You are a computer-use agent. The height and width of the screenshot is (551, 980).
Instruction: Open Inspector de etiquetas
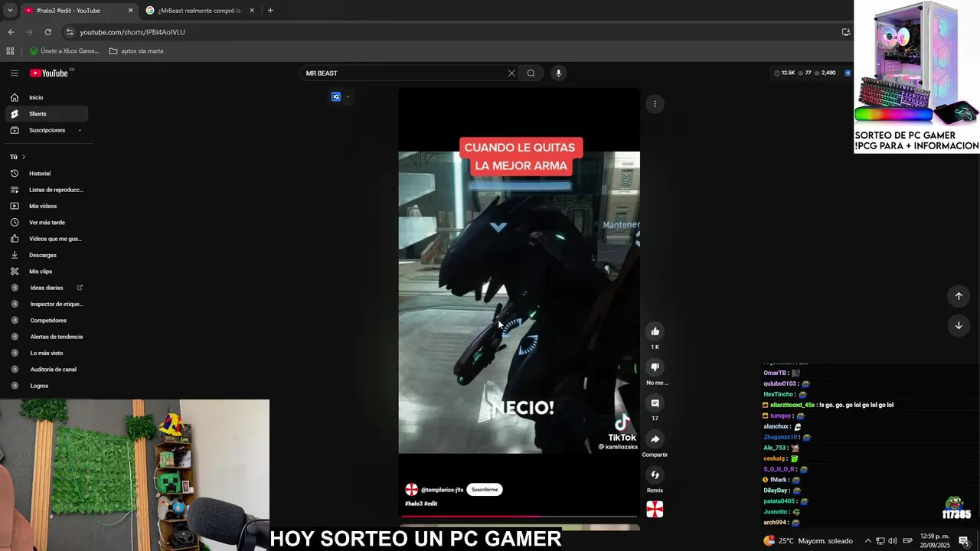[x=47, y=304]
